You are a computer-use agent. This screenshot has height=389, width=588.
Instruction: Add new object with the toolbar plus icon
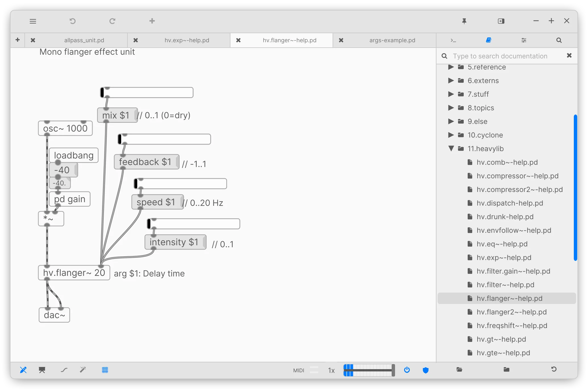pos(152,21)
